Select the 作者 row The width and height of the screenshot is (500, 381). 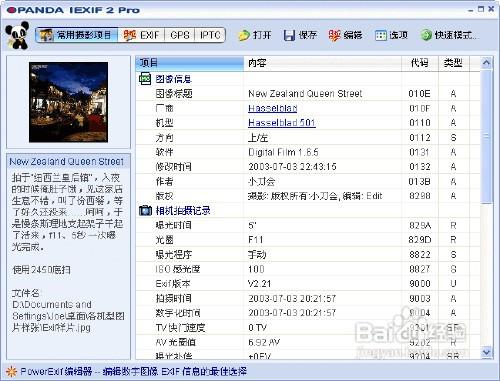[308, 181]
